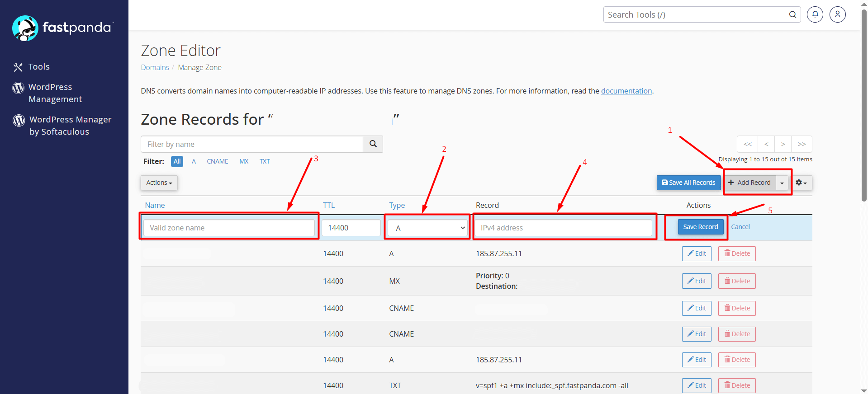
Task: Click the Valid zone name field
Action: click(x=229, y=228)
